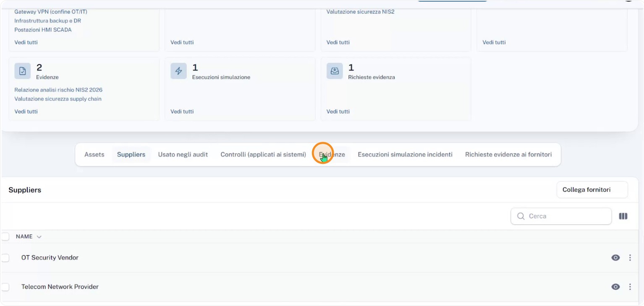Click the text "Gateway VPN (confine OT/IT)"
644x306 pixels.
click(51, 12)
